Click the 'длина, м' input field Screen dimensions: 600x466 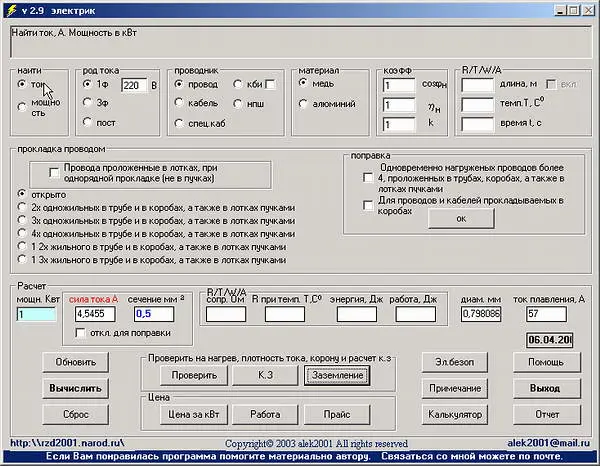click(x=477, y=86)
